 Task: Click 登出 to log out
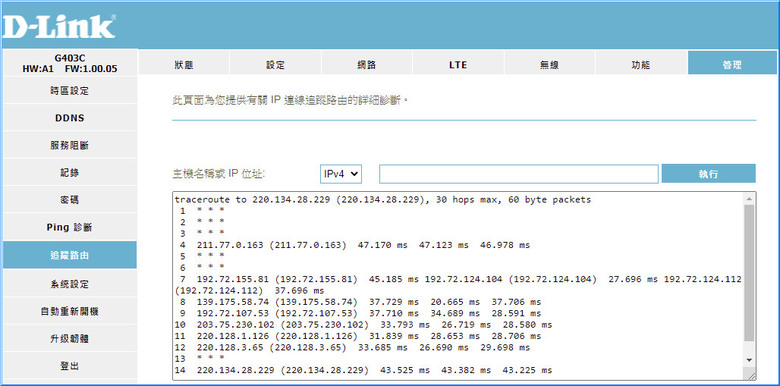(x=70, y=366)
